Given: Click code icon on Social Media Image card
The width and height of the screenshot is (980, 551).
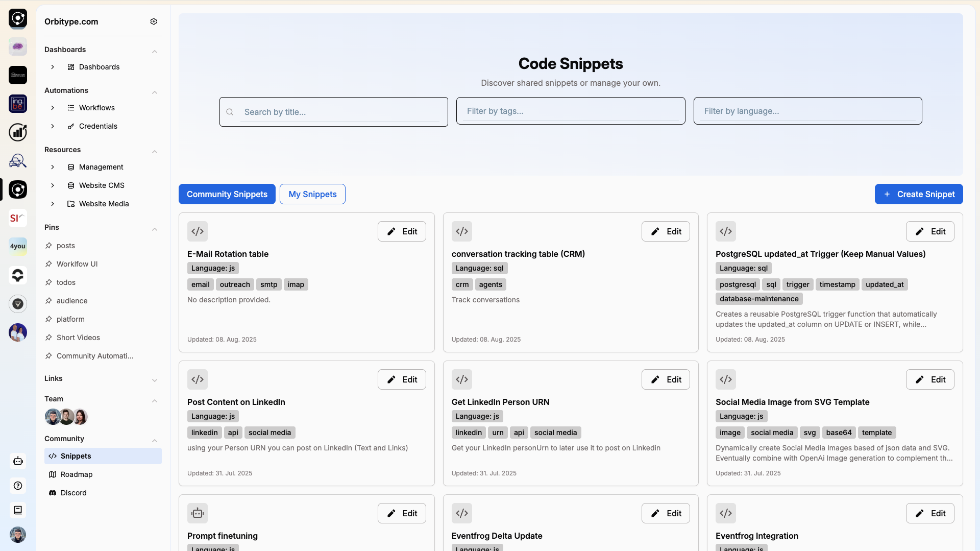Looking at the screenshot, I should [726, 379].
